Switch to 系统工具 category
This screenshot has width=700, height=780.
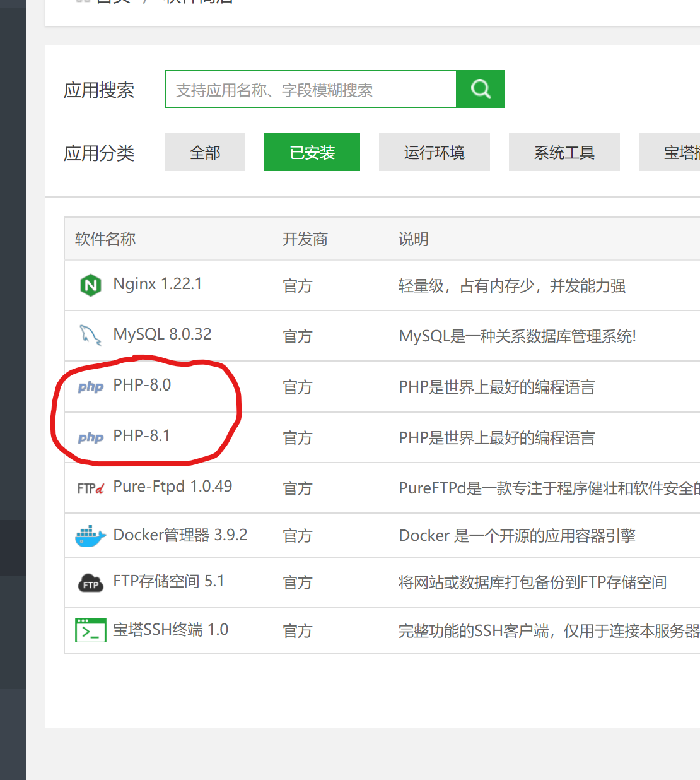[x=564, y=152]
